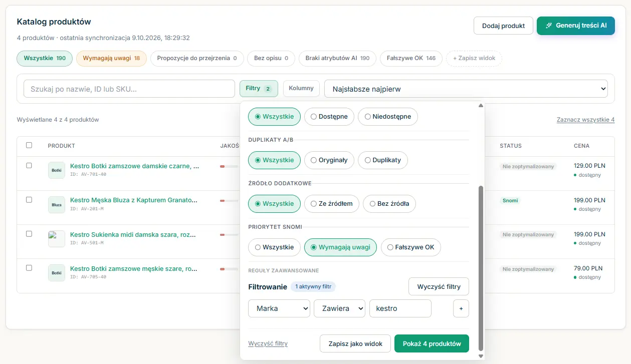Focus the product search field

[x=129, y=89]
